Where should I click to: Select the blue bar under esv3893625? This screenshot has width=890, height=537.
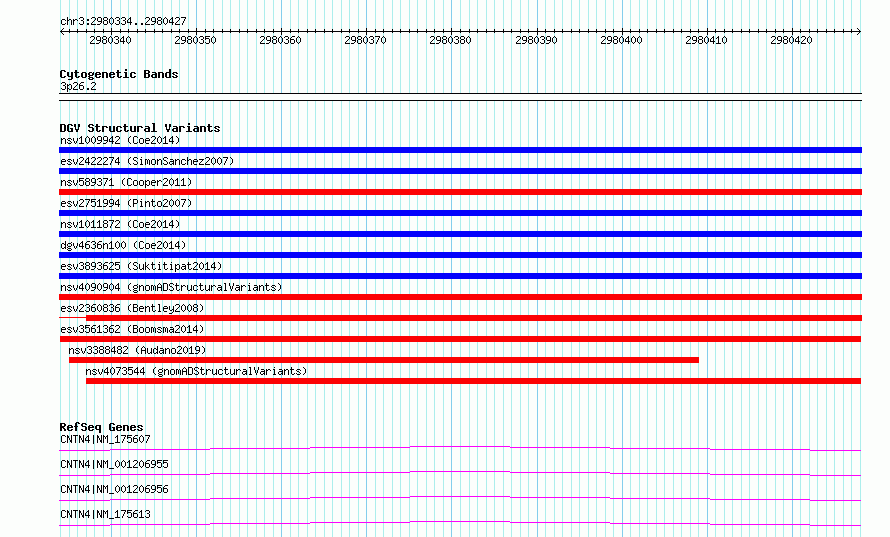point(460,276)
